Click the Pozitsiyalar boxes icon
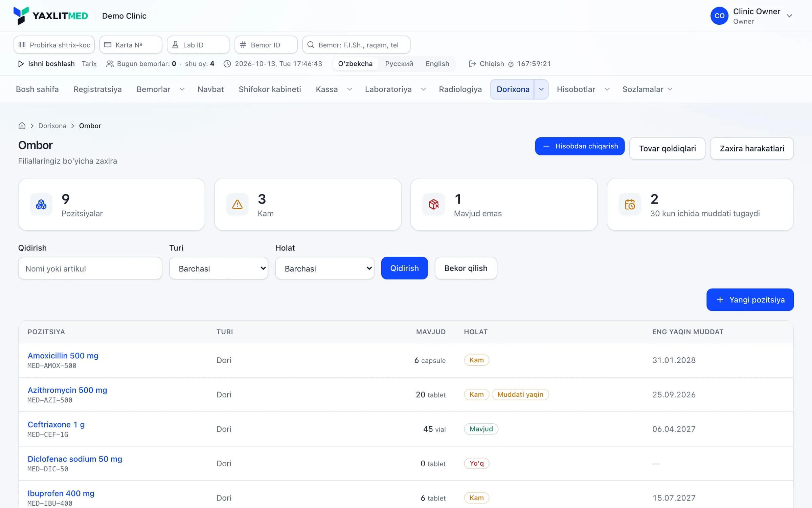812x508 pixels. [x=41, y=204]
